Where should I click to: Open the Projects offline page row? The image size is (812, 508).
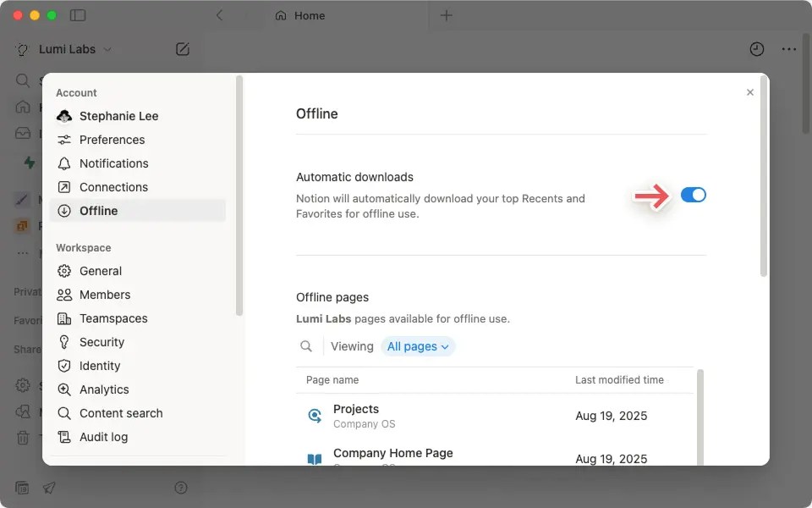point(355,416)
